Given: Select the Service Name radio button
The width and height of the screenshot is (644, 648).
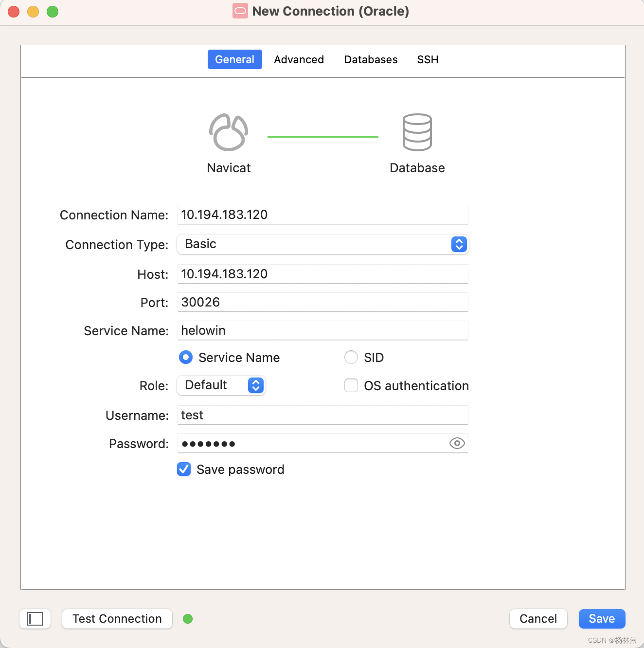Looking at the screenshot, I should [x=185, y=357].
